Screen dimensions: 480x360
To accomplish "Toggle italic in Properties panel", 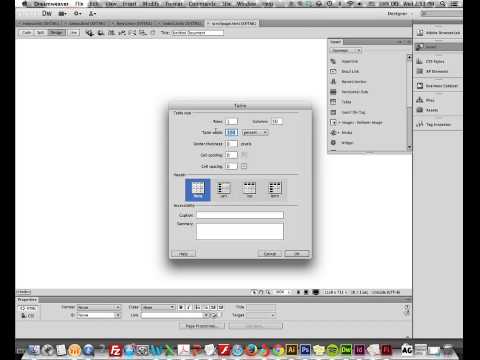I will tap(188, 307).
